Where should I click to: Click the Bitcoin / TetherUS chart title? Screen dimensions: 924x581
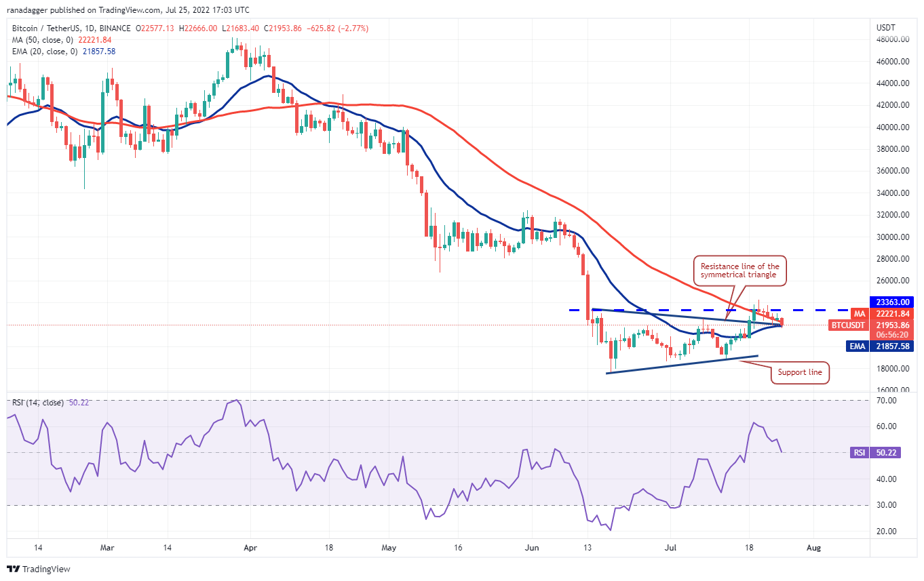[x=42, y=28]
